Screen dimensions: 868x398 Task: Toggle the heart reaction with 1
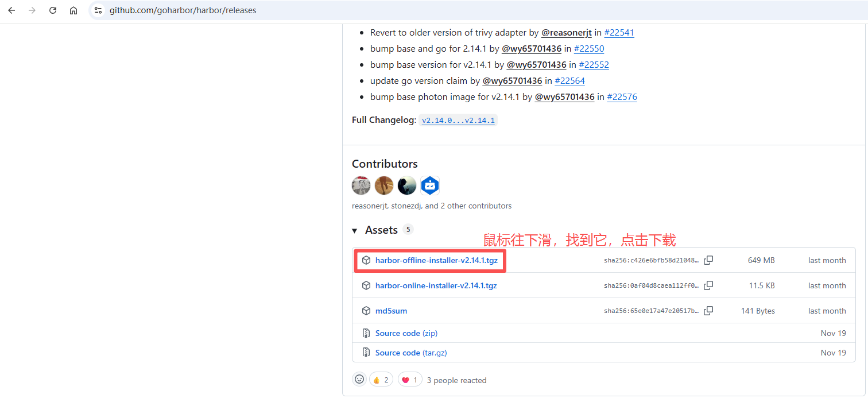(409, 380)
